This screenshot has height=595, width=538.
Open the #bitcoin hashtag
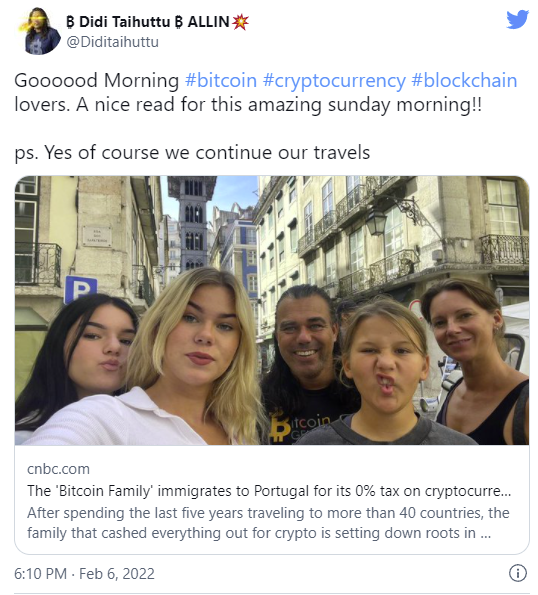click(x=221, y=80)
